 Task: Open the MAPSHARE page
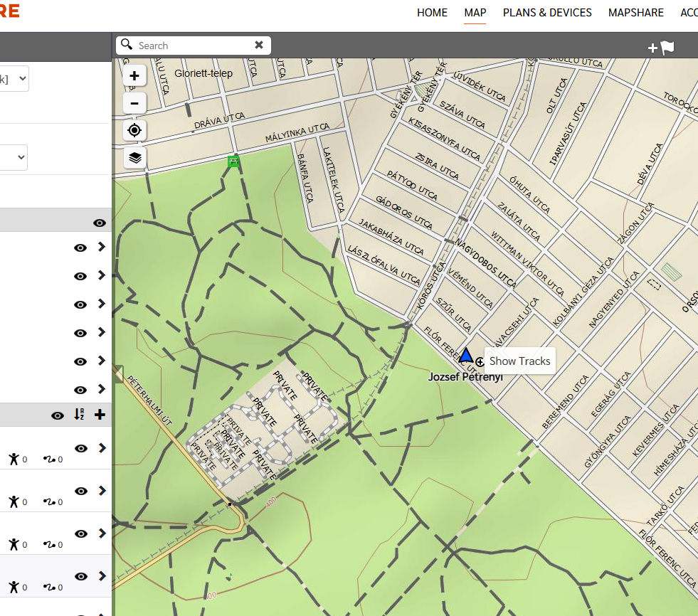(635, 13)
